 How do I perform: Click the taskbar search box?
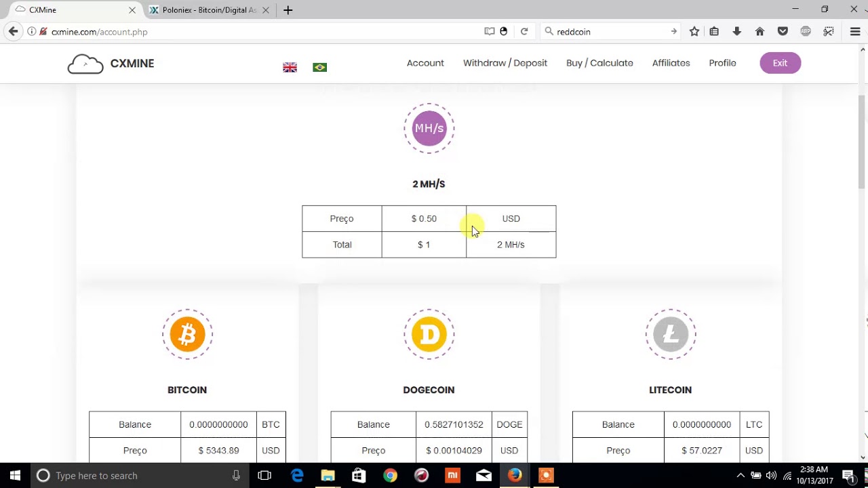[141, 475]
